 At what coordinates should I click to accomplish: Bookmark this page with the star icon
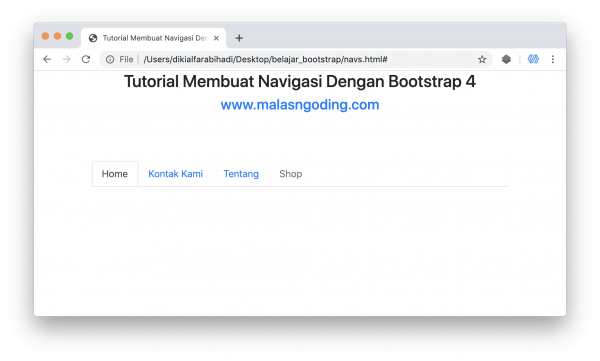pyautogui.click(x=482, y=59)
